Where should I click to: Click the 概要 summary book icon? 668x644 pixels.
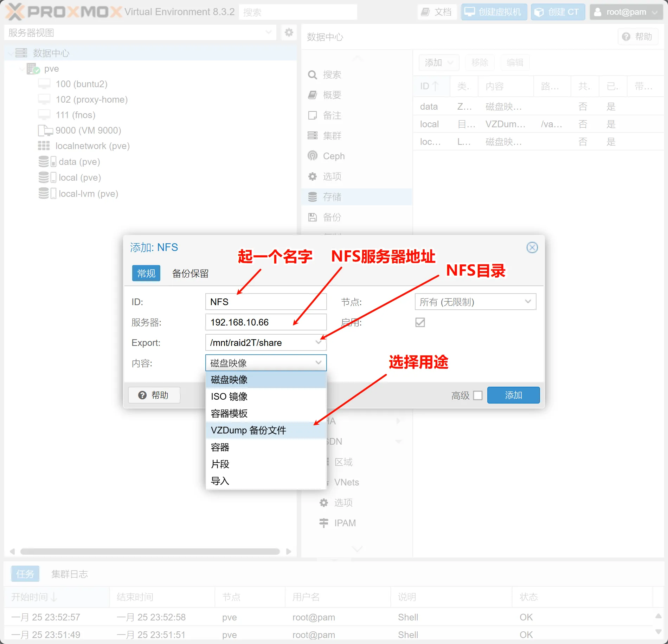pyautogui.click(x=312, y=95)
